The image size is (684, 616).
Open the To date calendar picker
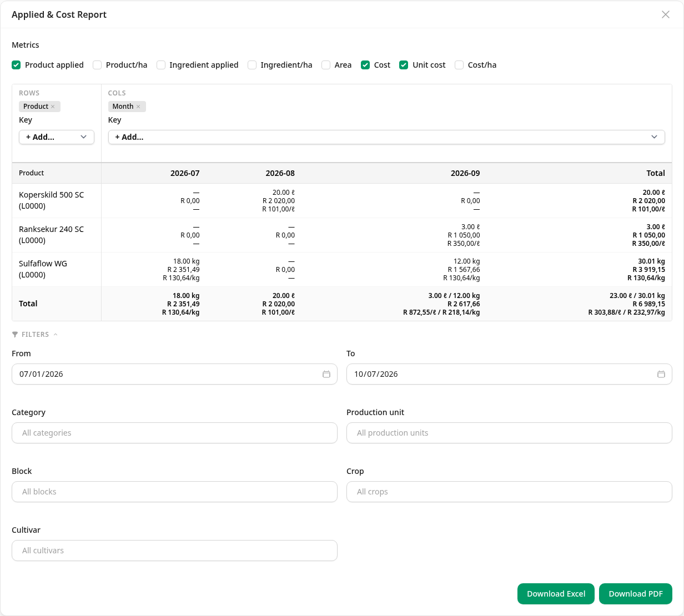coord(661,374)
